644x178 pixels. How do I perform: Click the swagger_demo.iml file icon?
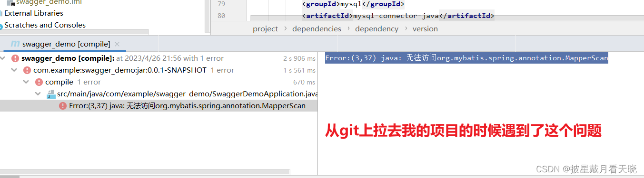[10, 2]
